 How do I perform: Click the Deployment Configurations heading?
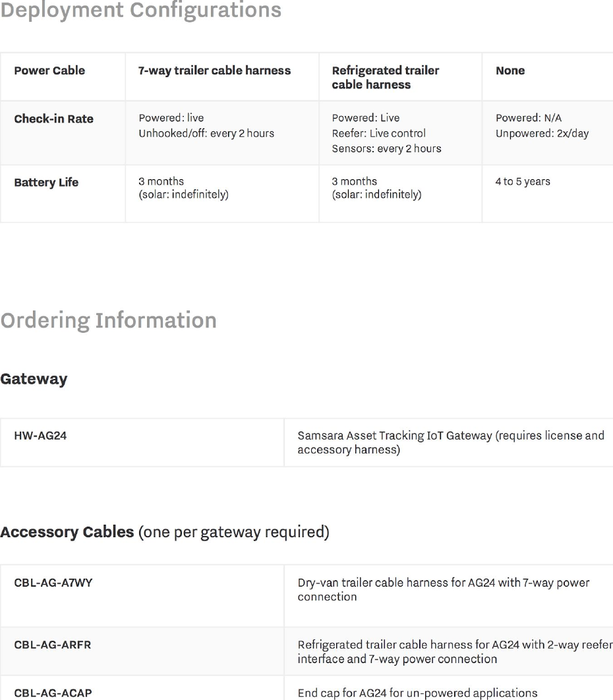(140, 10)
